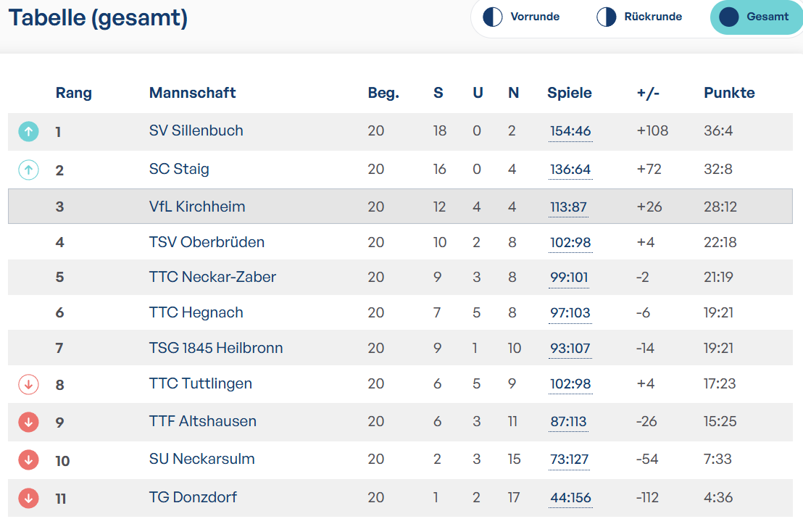The width and height of the screenshot is (803, 532).
Task: Open the VfL Kirchheim team link
Action: tap(197, 207)
